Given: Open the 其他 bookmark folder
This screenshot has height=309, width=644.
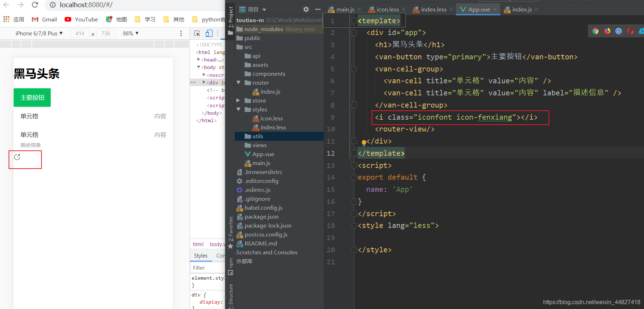Looking at the screenshot, I should tap(174, 19).
